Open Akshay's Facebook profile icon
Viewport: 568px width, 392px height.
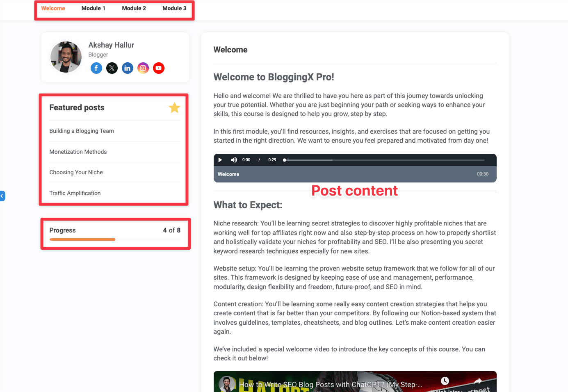point(96,68)
